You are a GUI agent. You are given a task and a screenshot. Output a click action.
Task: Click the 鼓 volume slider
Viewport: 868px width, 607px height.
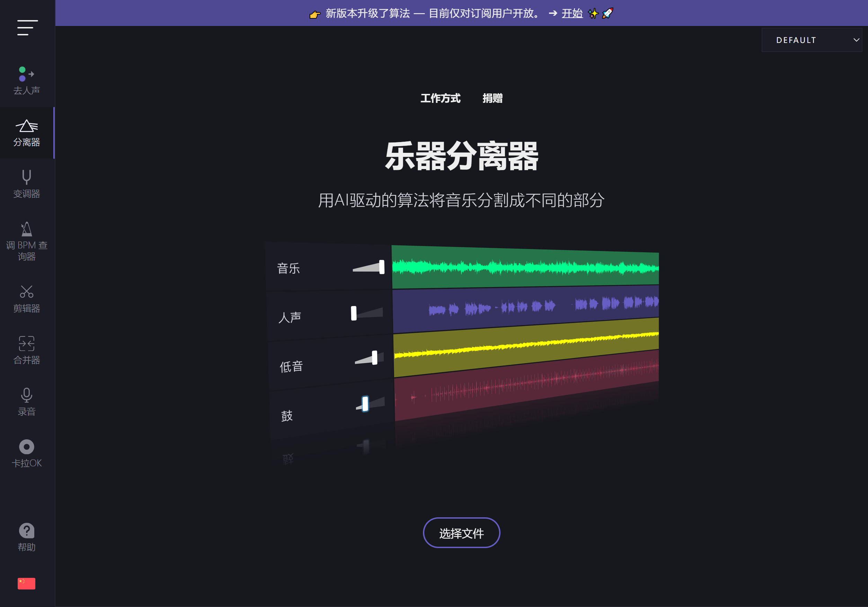pos(370,404)
